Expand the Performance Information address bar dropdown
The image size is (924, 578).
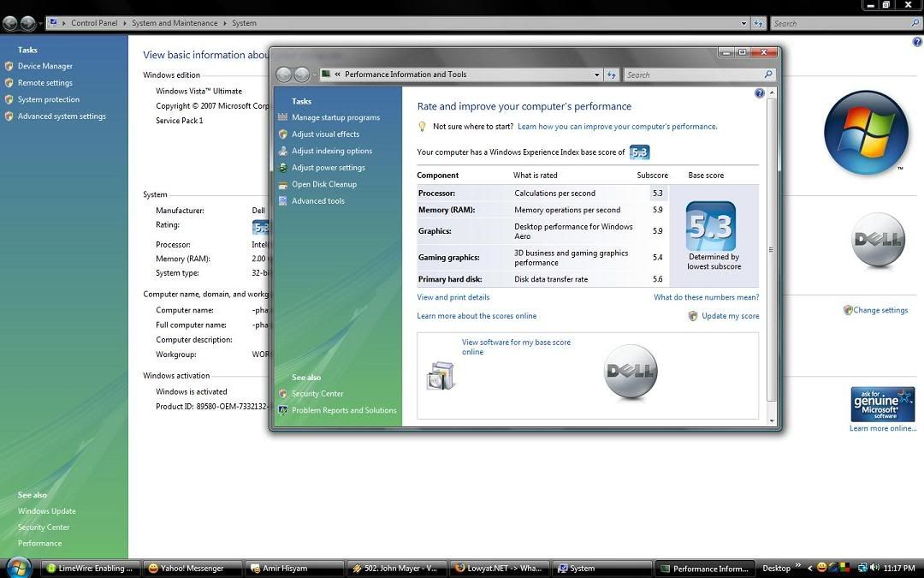[x=596, y=74]
